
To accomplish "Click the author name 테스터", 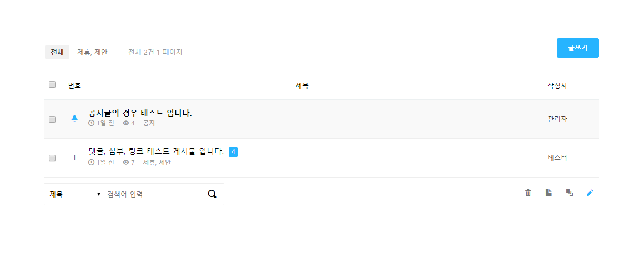I will point(557,158).
